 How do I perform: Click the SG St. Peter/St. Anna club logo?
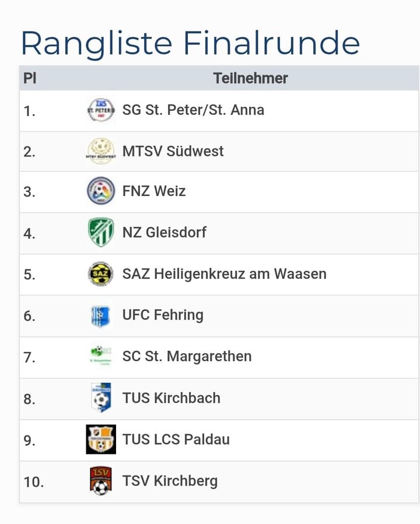coord(101,110)
